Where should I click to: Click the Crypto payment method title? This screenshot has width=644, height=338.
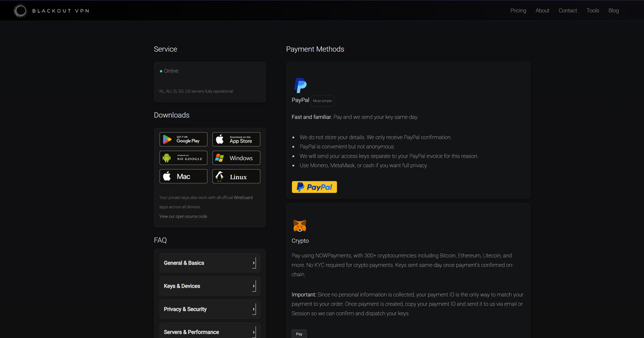coord(301,241)
